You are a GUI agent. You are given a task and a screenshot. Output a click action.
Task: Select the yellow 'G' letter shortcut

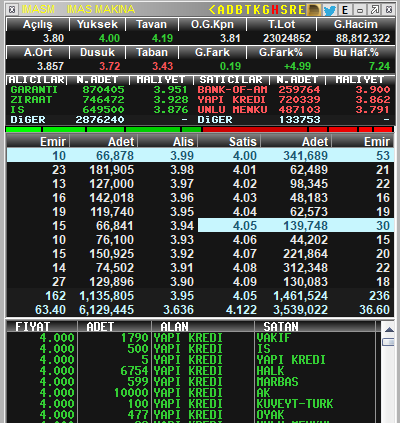coord(266,10)
